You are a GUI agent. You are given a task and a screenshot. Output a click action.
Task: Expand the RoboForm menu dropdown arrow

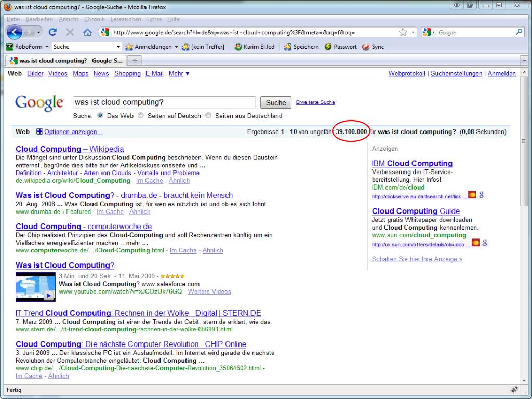(x=47, y=47)
